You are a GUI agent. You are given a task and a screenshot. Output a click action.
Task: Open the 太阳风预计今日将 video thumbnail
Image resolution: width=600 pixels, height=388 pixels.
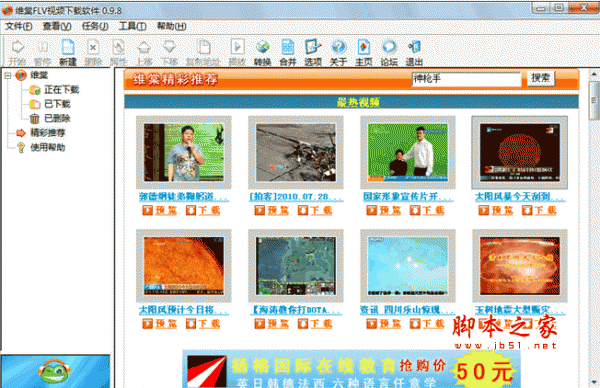point(184,266)
